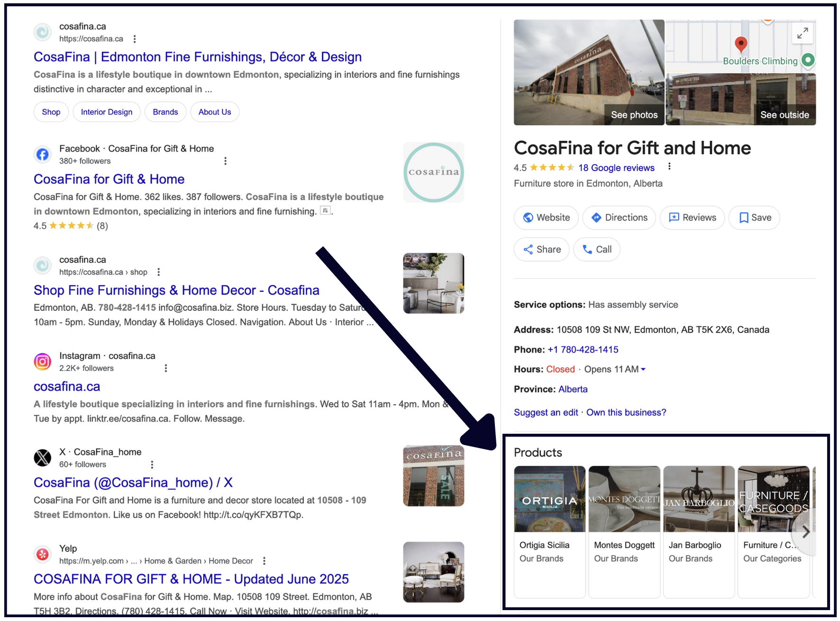Select the Interior Design sitelink chip

(107, 112)
